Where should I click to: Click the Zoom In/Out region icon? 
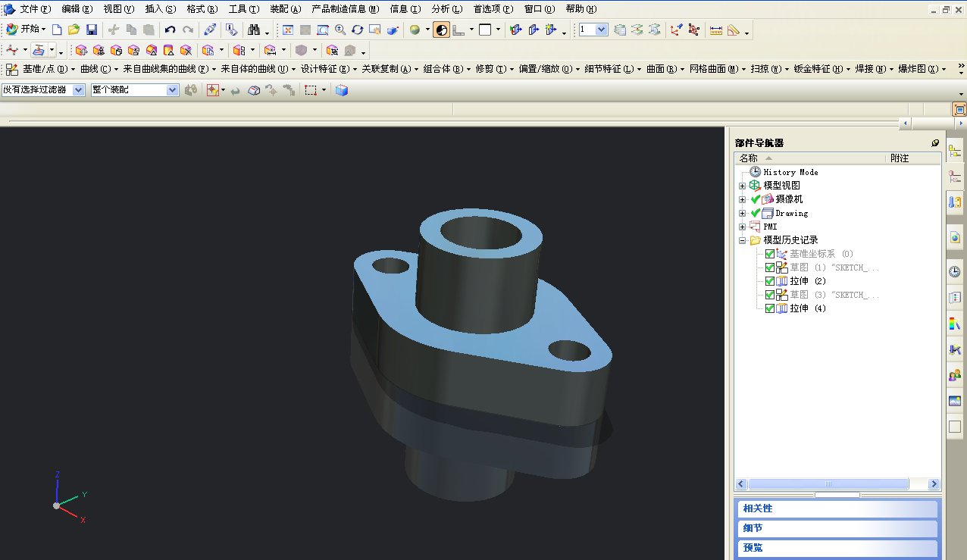click(323, 30)
